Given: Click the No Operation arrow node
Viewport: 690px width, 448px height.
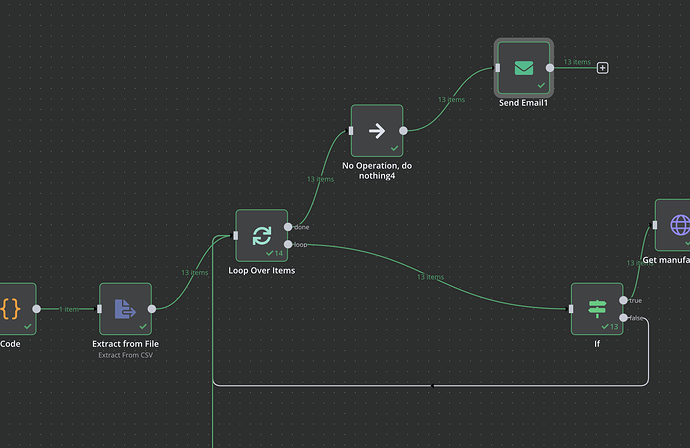Looking at the screenshot, I should tap(377, 131).
